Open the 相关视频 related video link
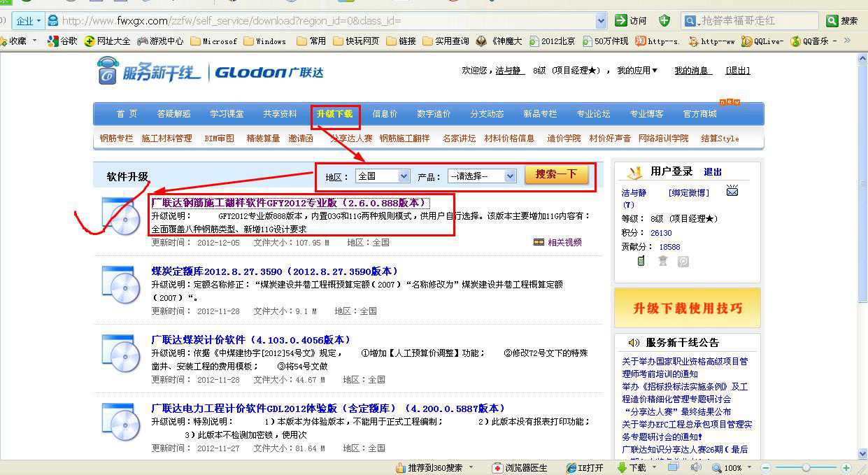 [x=558, y=243]
